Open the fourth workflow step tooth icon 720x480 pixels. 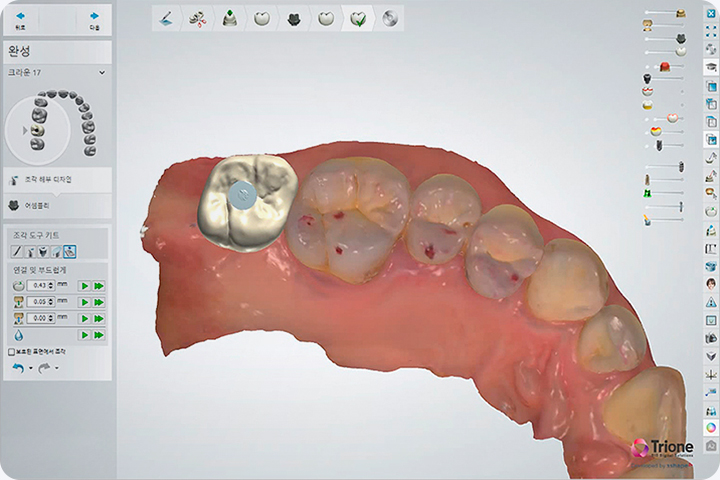pos(262,19)
